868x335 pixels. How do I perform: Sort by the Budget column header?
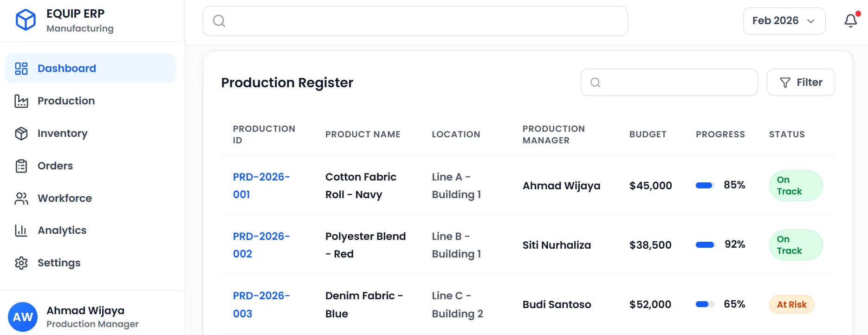click(648, 135)
